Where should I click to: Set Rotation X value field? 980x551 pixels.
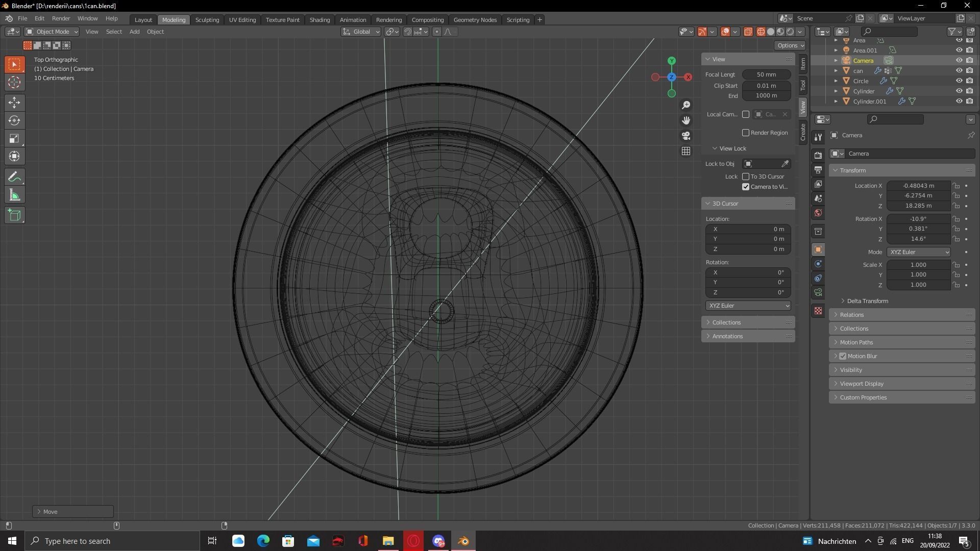[918, 219]
